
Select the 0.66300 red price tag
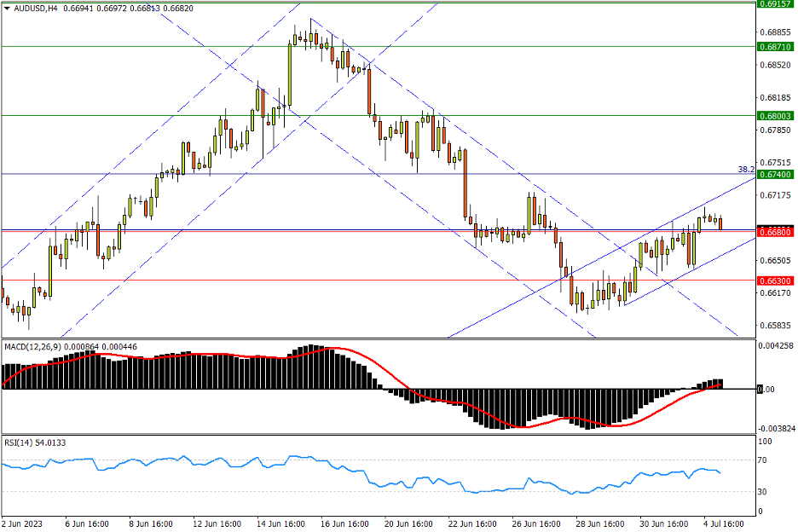click(773, 280)
